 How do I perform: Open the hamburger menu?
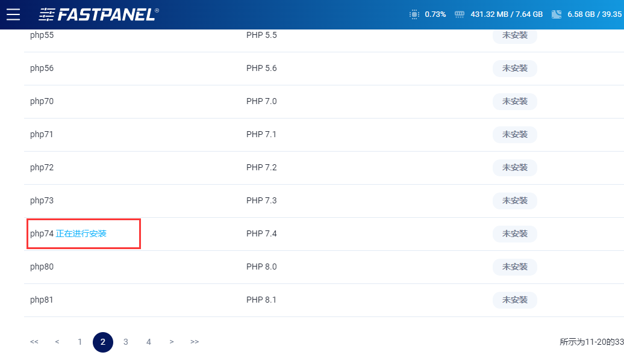pyautogui.click(x=13, y=14)
